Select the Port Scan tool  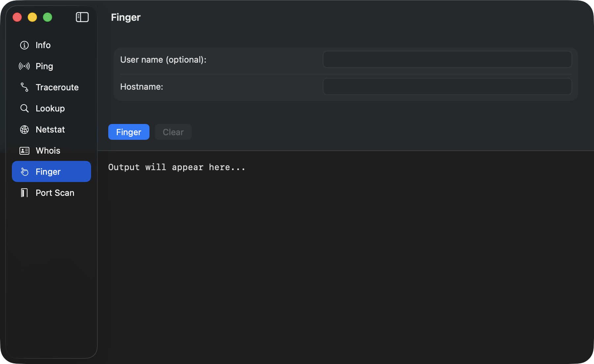tap(55, 193)
